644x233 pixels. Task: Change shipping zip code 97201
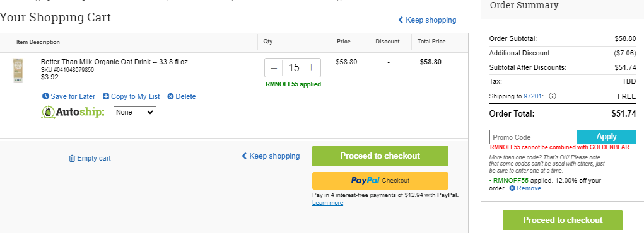(x=533, y=96)
